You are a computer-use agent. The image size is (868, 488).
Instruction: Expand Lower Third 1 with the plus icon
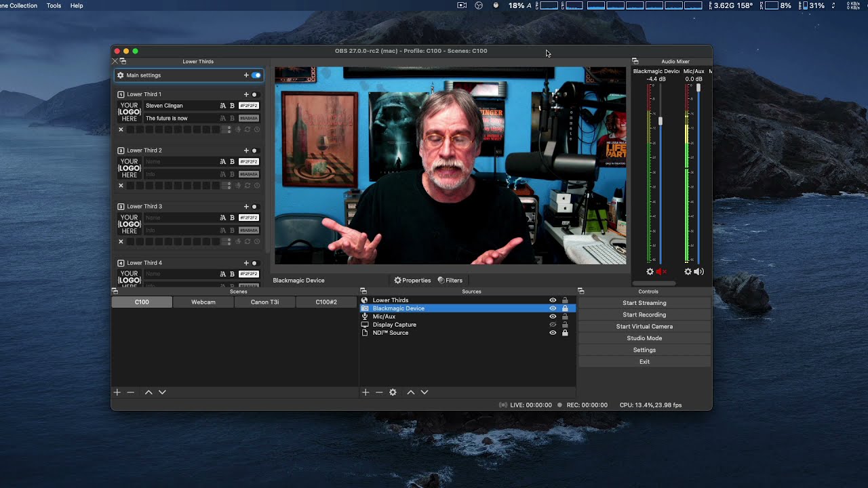tap(246, 94)
